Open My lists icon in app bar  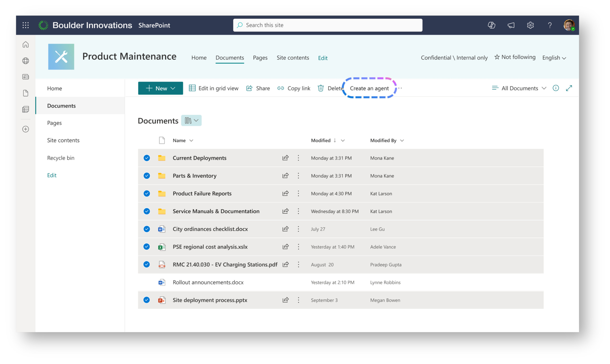(x=25, y=109)
